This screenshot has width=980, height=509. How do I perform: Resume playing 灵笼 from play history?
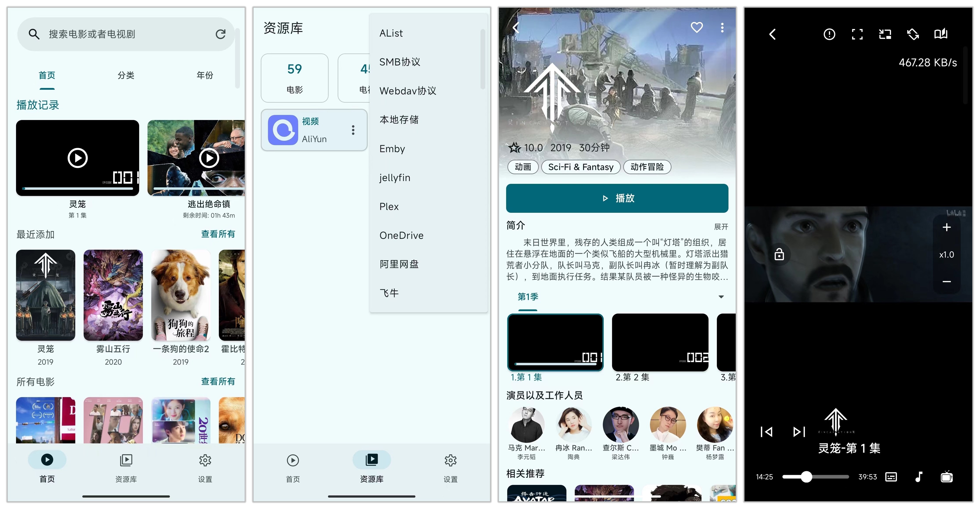[78, 158]
